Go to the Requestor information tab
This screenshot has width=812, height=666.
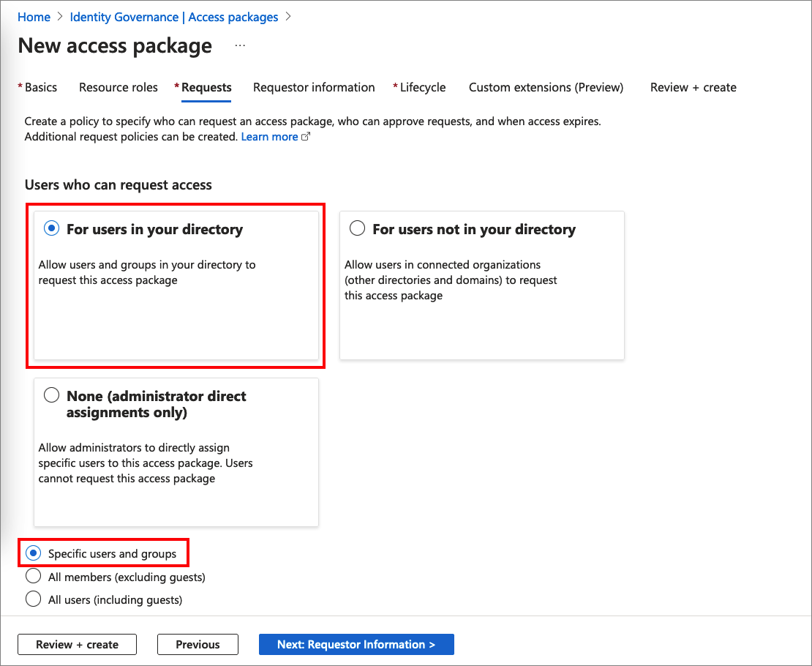pyautogui.click(x=314, y=87)
